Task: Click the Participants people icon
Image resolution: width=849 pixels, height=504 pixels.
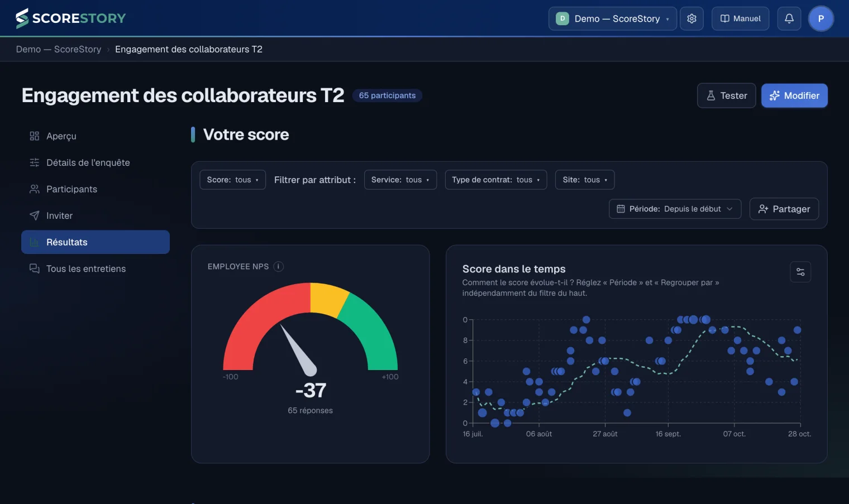Action: tap(35, 189)
